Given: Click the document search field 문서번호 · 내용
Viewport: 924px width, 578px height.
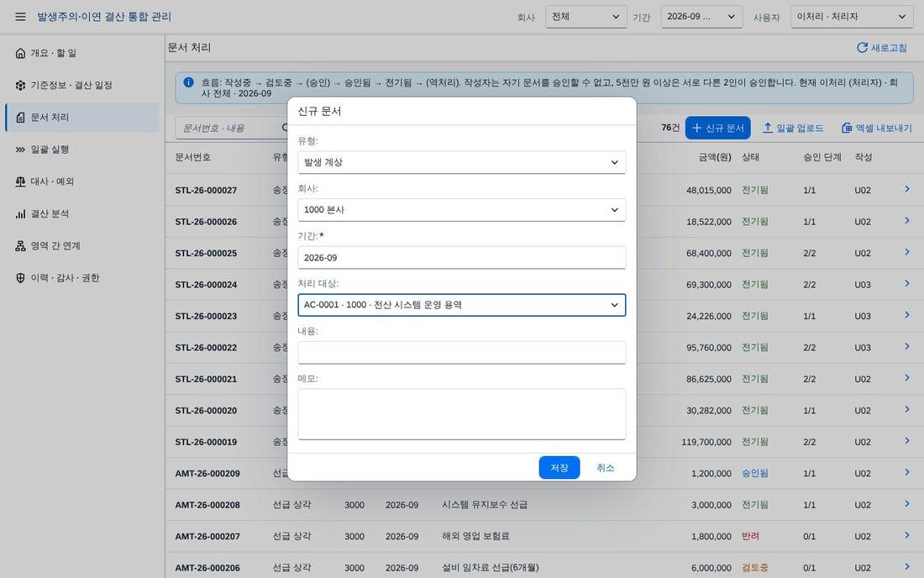Looking at the screenshot, I should (233, 128).
